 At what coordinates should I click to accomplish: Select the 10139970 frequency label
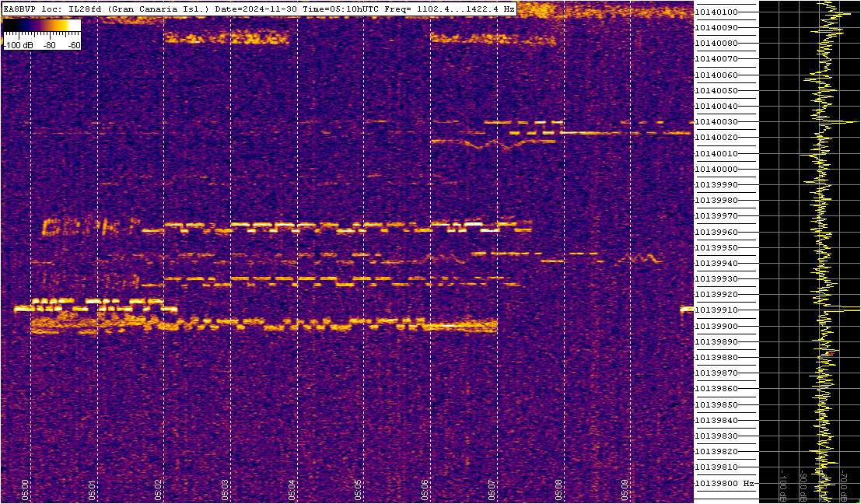tap(716, 216)
